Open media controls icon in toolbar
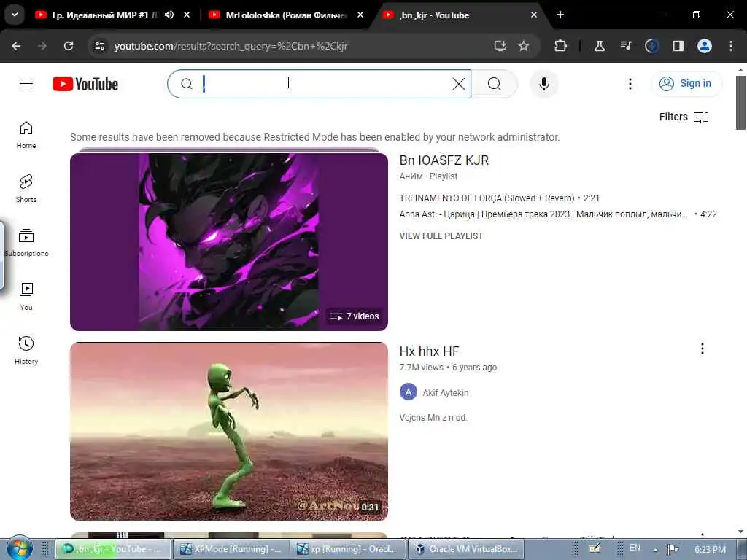747x560 pixels. [x=625, y=46]
